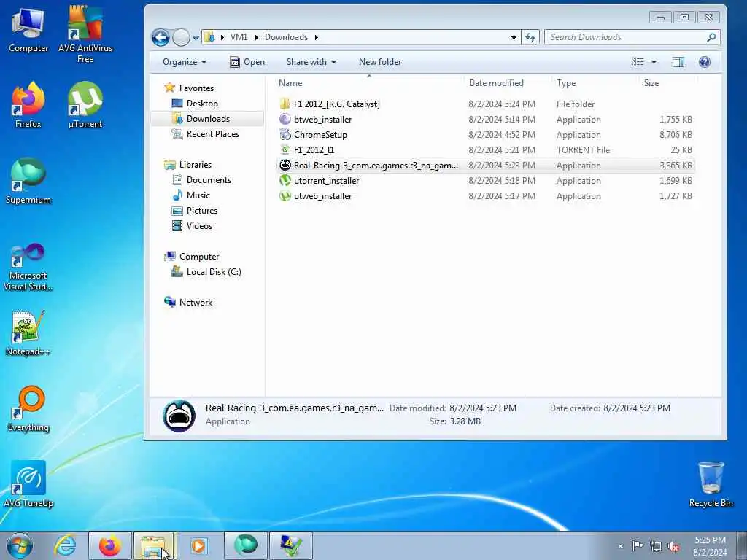Open the recent pages dropdown arrow
Viewport: 747px width, 560px height.
196,38
